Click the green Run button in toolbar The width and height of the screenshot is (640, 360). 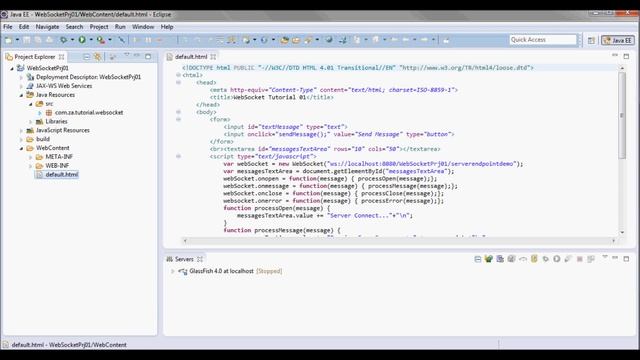pos(82,40)
